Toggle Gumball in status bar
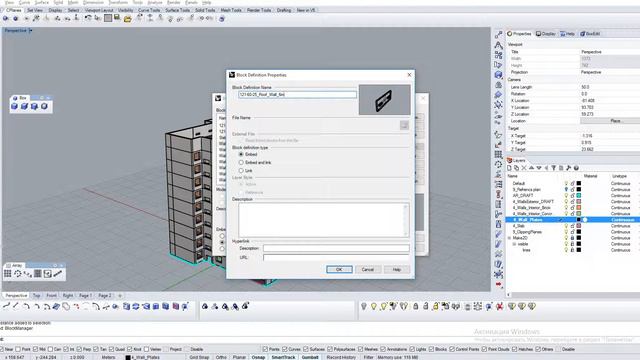Image resolution: width=640 pixels, height=360 pixels. point(310,357)
